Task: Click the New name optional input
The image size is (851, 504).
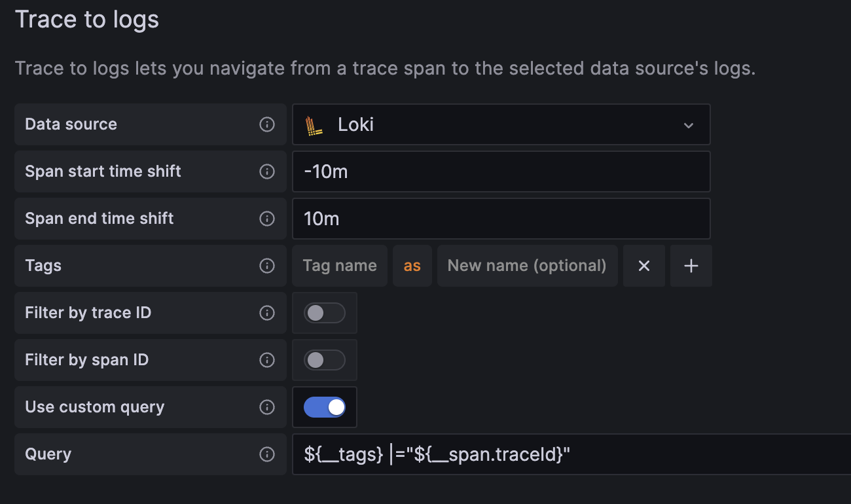Action: (x=527, y=266)
